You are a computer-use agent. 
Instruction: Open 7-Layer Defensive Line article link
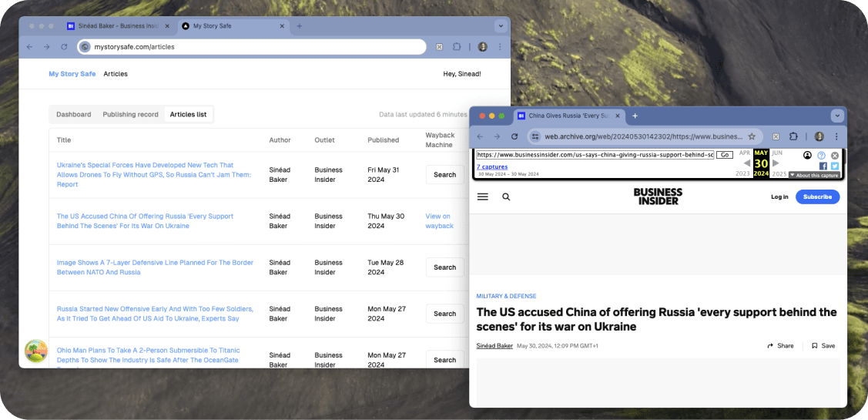click(155, 267)
